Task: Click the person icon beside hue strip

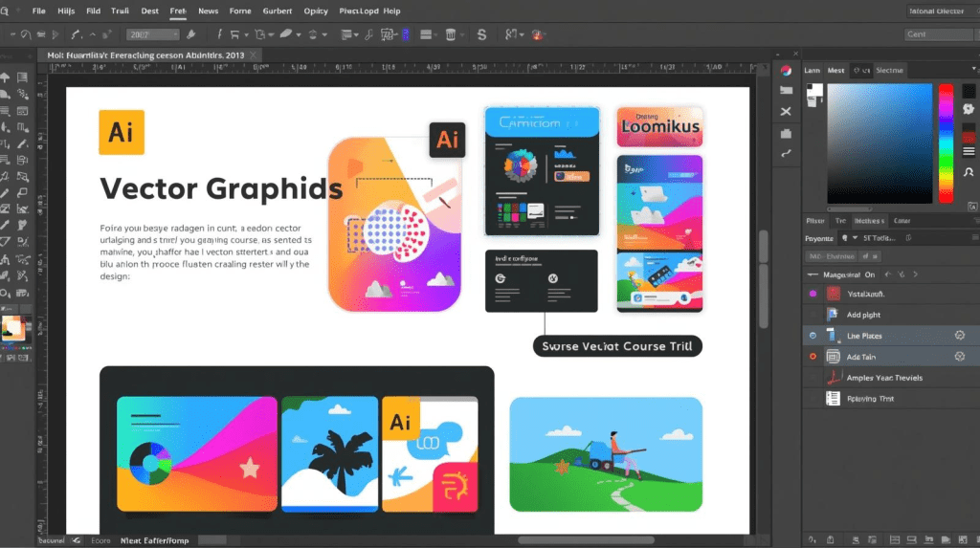Action: [x=969, y=172]
